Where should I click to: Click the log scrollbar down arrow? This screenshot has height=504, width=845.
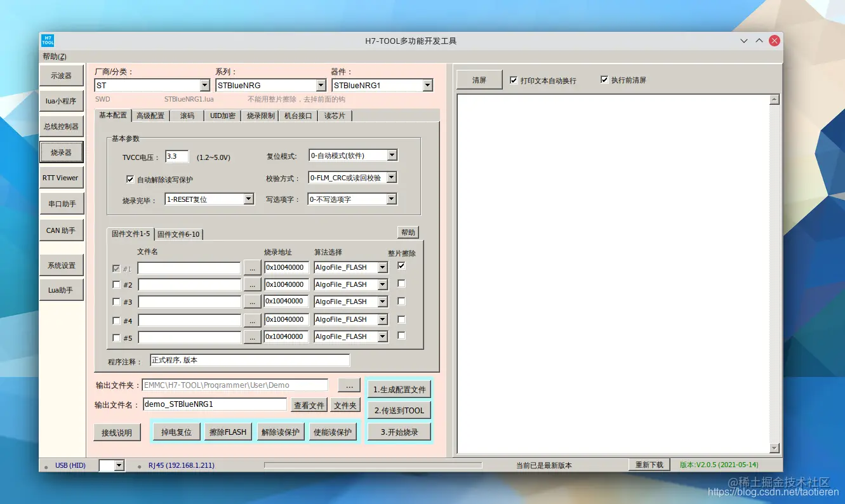click(x=774, y=448)
